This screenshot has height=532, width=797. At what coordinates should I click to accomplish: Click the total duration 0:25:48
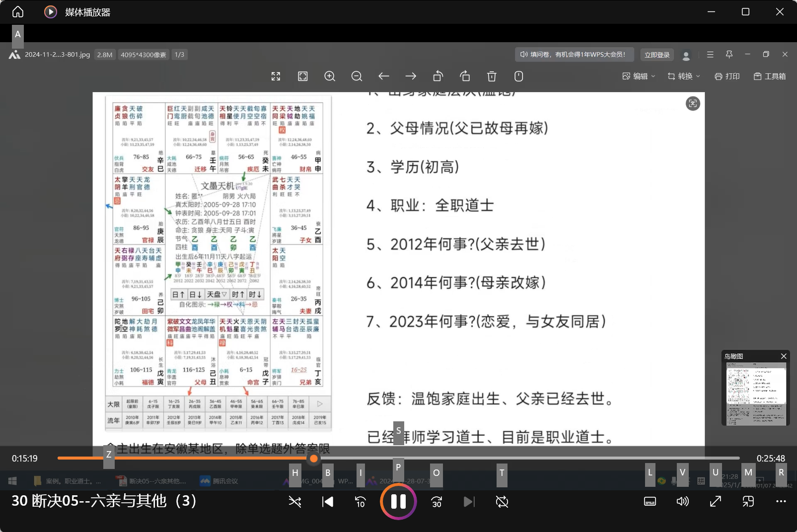771,459
